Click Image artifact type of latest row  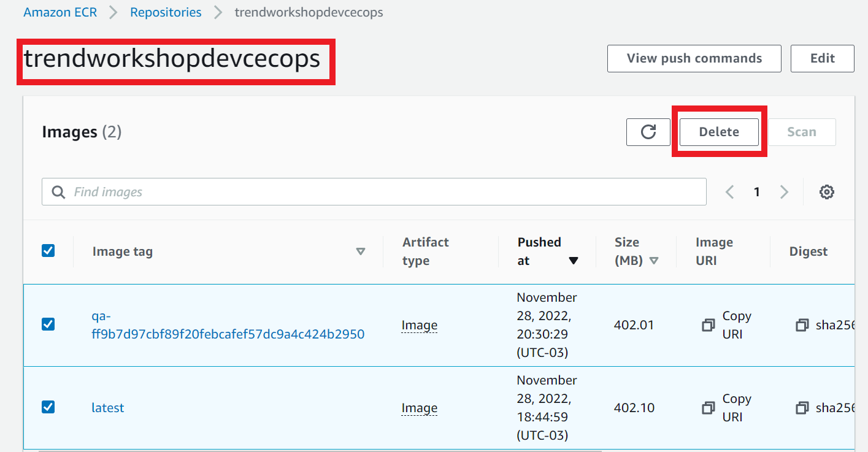coord(420,408)
